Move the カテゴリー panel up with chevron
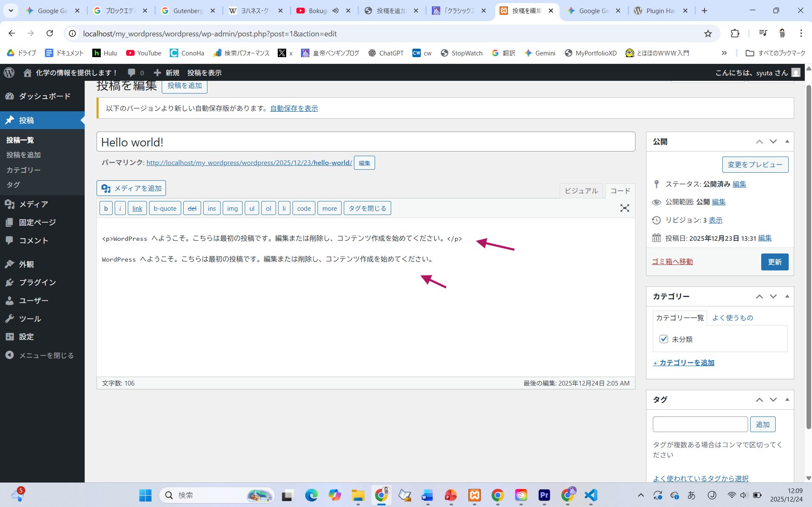Screen dimensions: 812x507 (759, 296)
